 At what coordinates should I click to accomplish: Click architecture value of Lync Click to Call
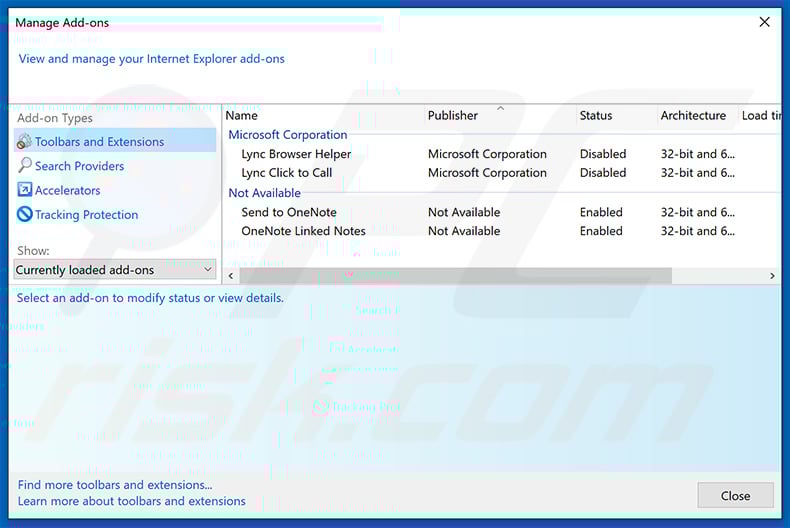pos(698,173)
